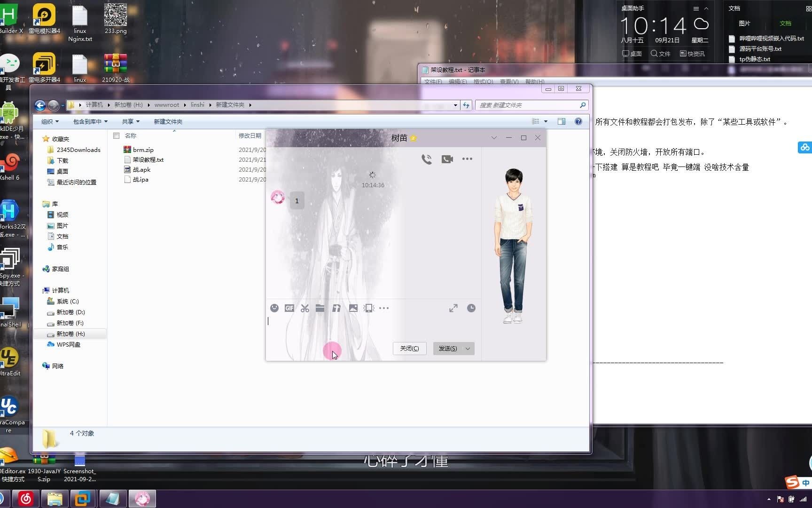This screenshot has height=508, width=812.
Task: Open NetEase Music from the taskbar
Action: [x=26, y=499]
